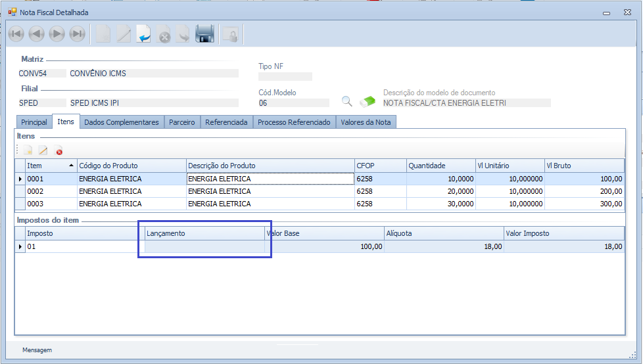Click the Valor Imposto column header
Viewport: 643px width, 364px height.
click(x=563, y=233)
